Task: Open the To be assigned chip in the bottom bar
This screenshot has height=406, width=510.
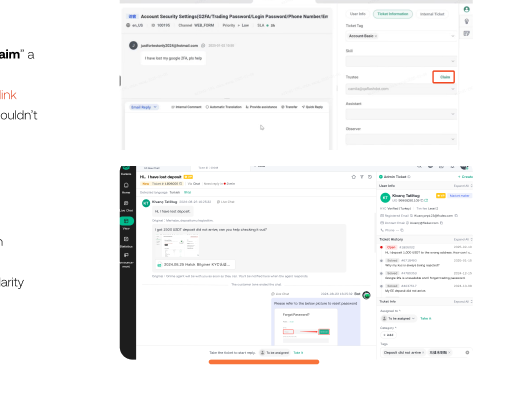Action: (x=274, y=353)
